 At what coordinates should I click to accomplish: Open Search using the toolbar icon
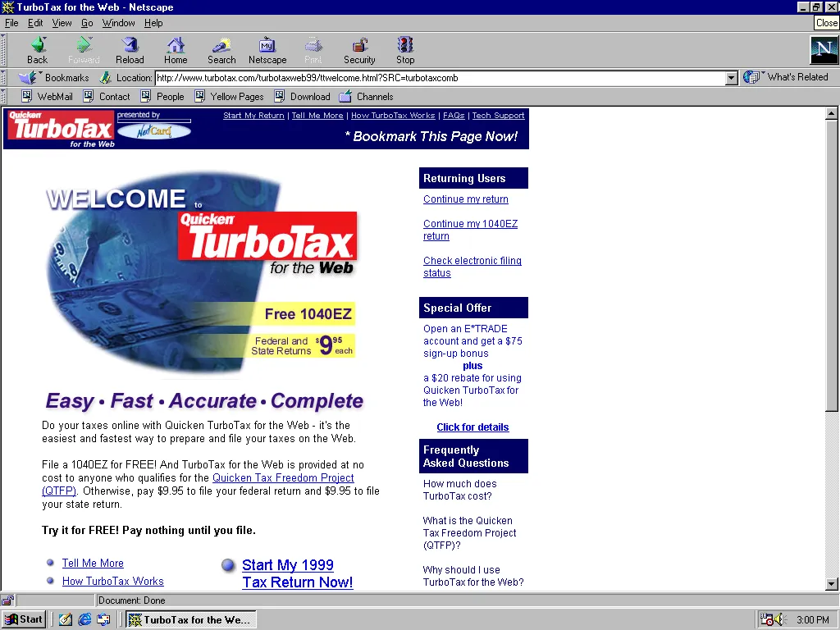[x=221, y=50]
